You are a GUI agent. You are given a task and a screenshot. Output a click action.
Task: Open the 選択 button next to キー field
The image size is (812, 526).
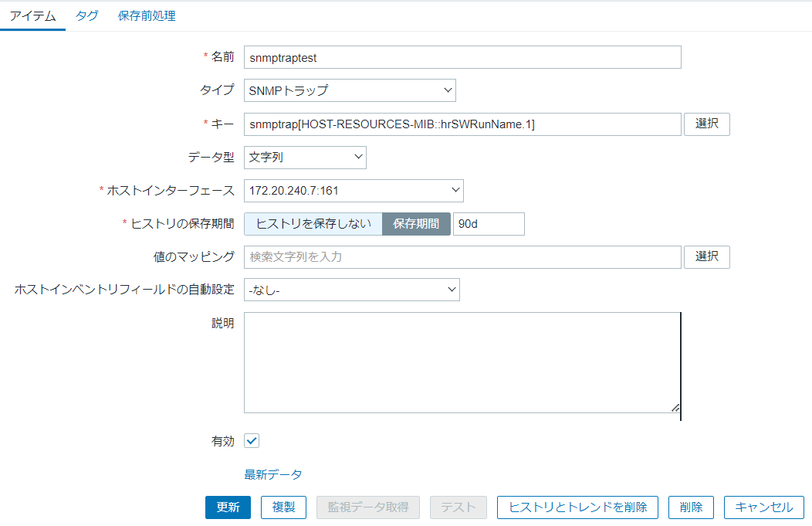click(x=706, y=124)
